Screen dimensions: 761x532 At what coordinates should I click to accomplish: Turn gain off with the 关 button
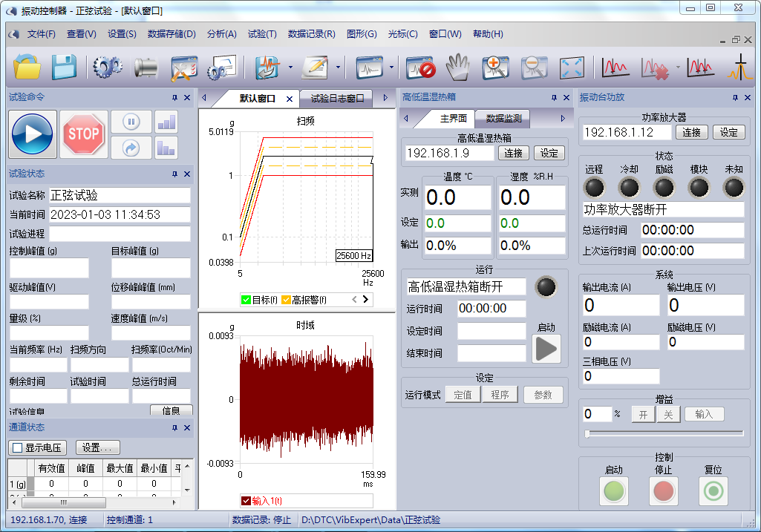click(668, 415)
